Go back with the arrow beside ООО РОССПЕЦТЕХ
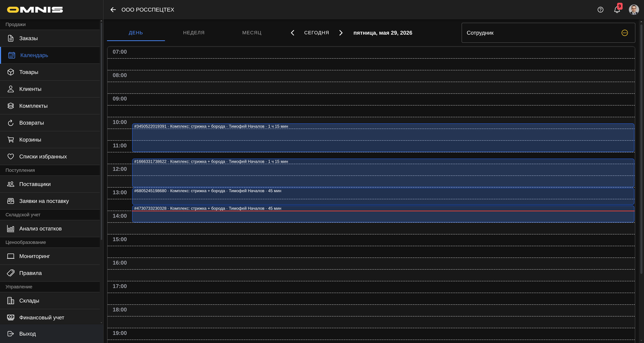 pos(113,10)
